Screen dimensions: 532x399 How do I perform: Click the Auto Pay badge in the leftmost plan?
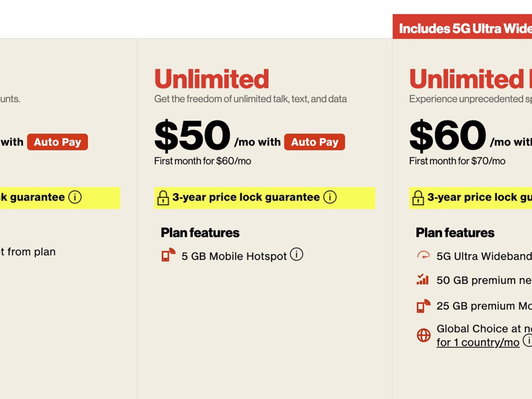point(58,142)
